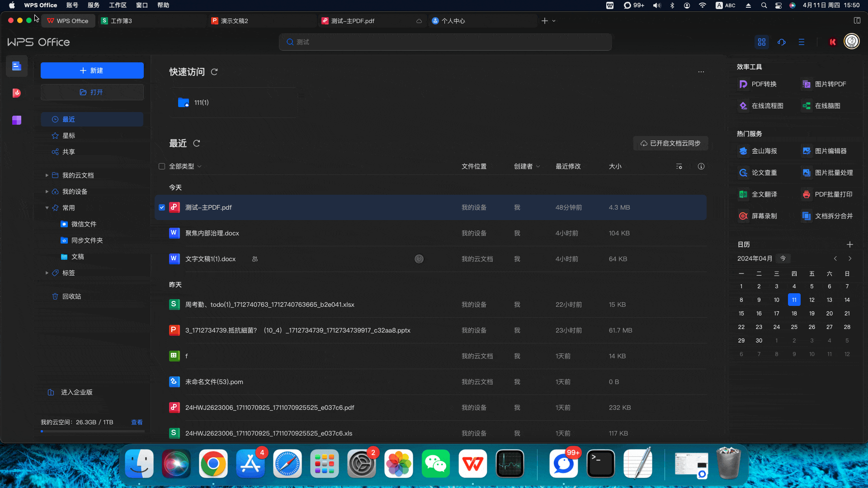The width and height of the screenshot is (868, 488).
Task: Go to previous calendar month
Action: click(x=835, y=258)
